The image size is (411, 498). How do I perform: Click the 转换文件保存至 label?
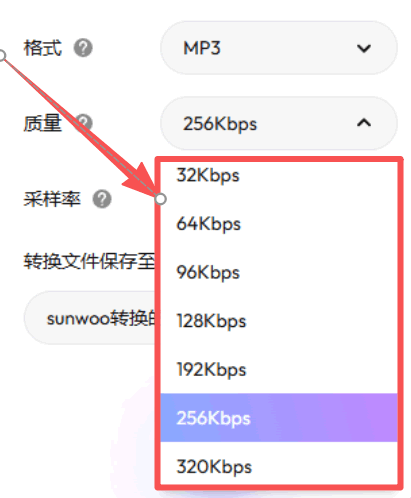[89, 261]
